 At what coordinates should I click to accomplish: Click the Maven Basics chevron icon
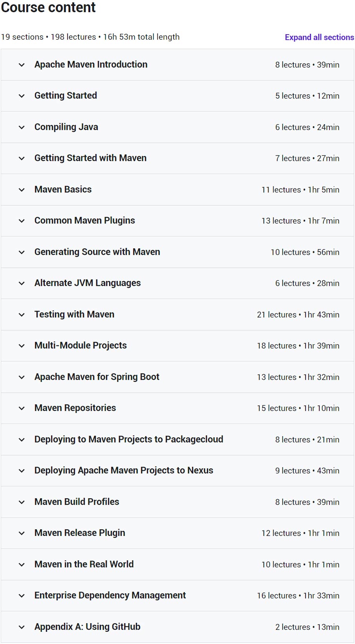(x=22, y=190)
